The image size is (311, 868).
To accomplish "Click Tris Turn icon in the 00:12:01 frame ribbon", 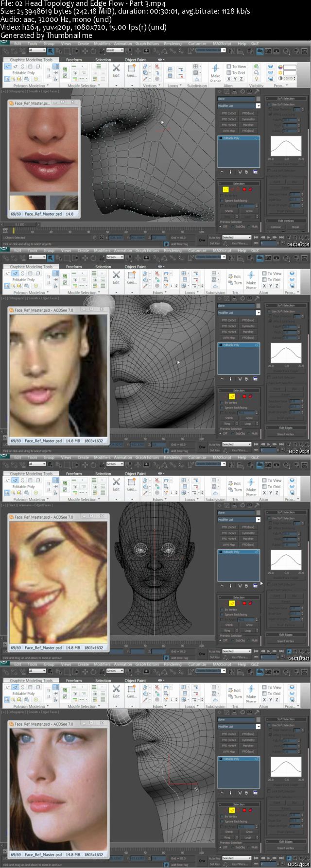I will [x=235, y=283].
